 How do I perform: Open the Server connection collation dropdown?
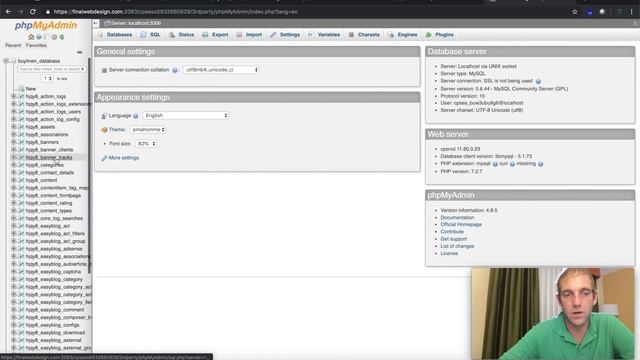pyautogui.click(x=221, y=70)
